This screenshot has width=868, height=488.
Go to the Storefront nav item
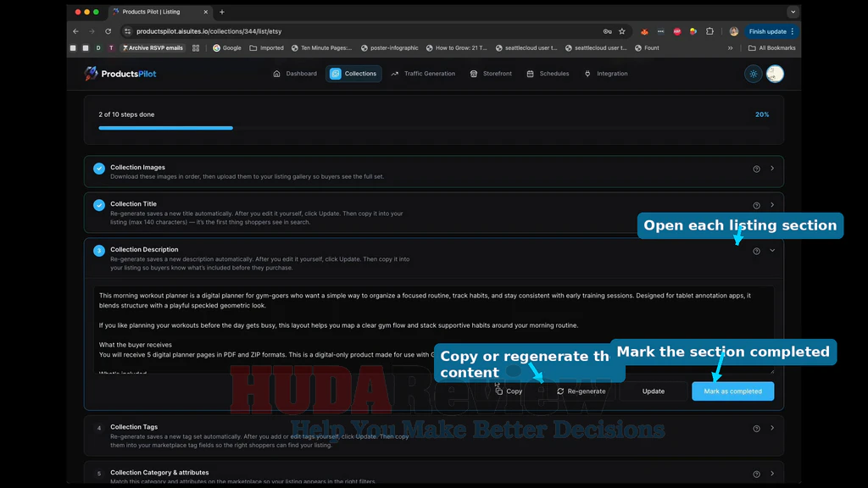491,74
